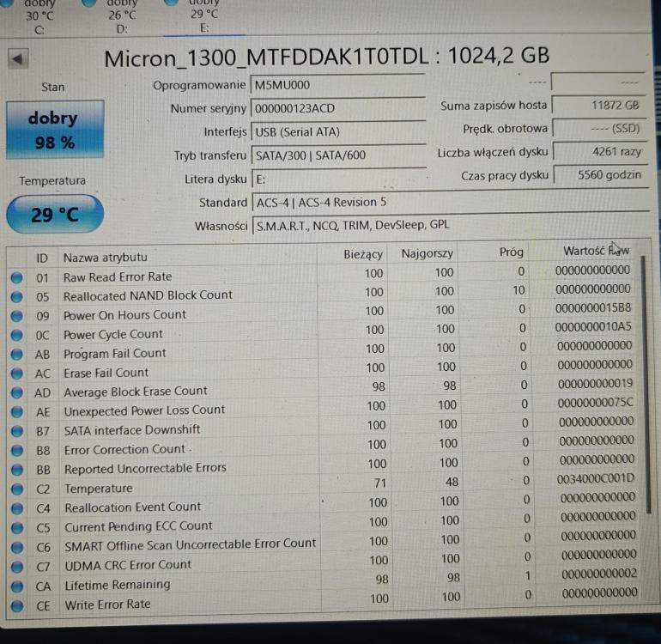
Task: Select the drive letter field E:
Action: point(339,179)
